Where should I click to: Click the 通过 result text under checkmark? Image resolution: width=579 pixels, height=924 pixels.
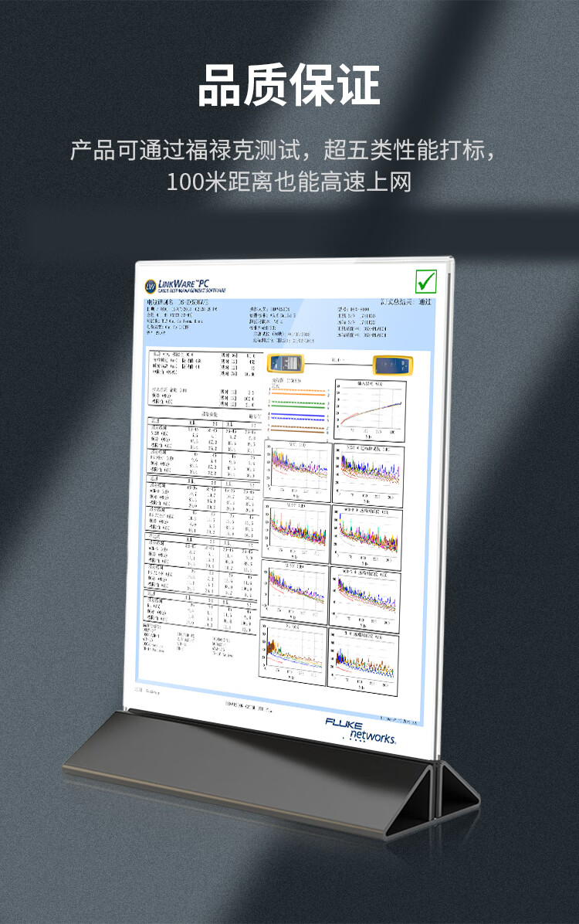[x=424, y=301]
